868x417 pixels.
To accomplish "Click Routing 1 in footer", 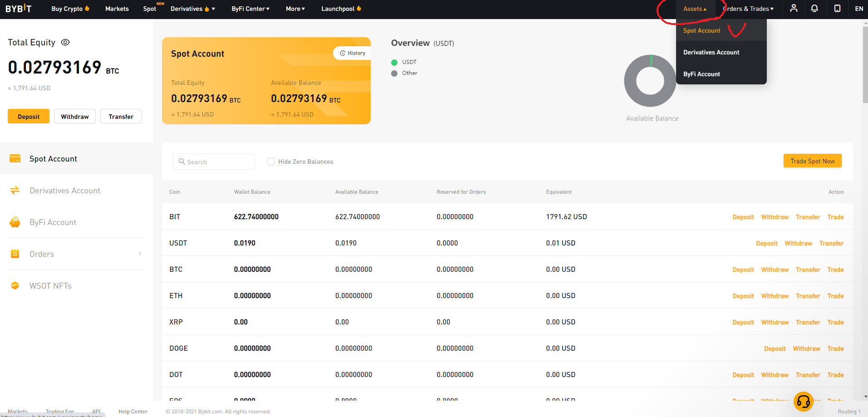I will [849, 412].
